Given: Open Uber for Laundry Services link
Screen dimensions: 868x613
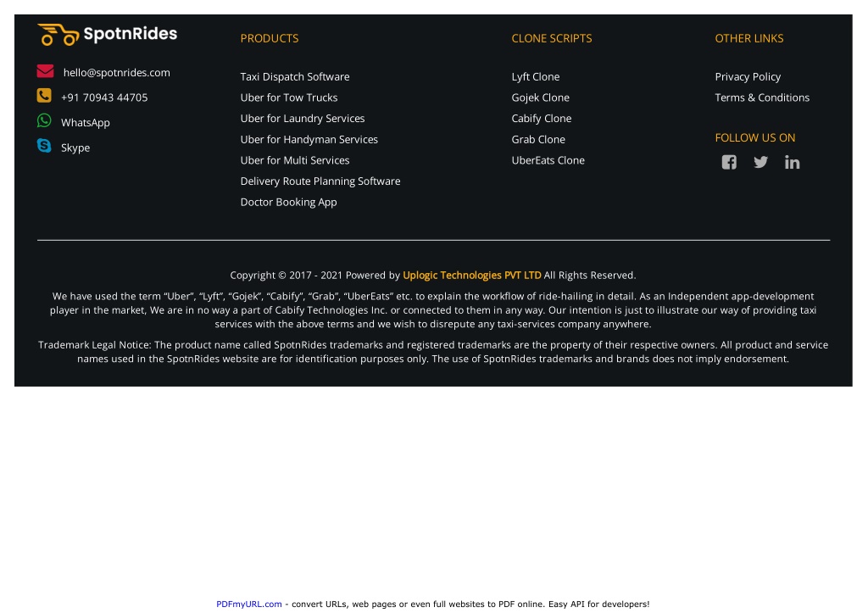Looking at the screenshot, I should (x=303, y=119).
